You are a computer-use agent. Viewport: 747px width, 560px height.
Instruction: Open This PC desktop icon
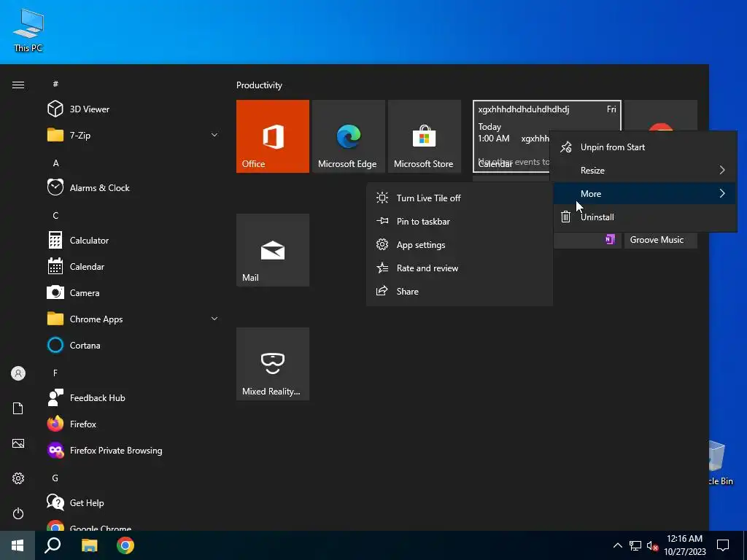pyautogui.click(x=28, y=31)
